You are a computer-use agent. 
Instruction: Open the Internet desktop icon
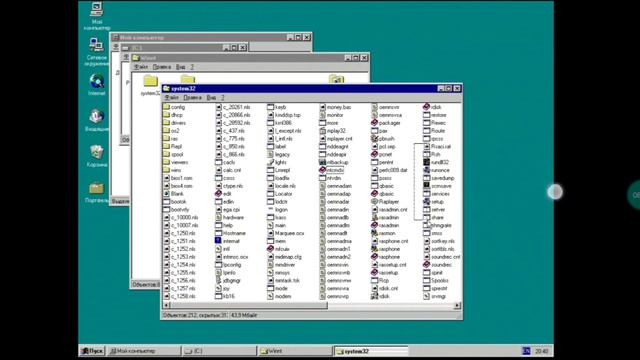click(x=97, y=85)
